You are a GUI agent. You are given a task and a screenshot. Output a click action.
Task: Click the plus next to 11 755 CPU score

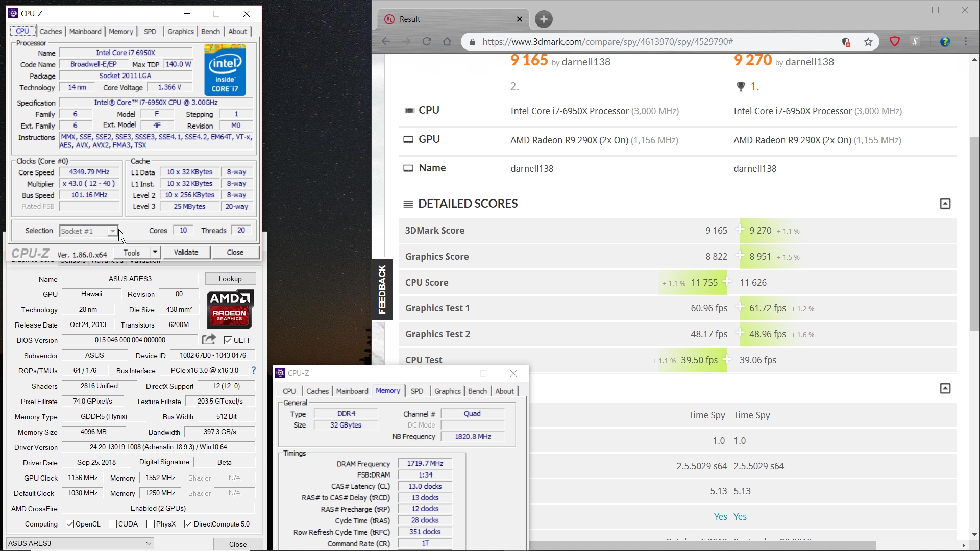point(727,281)
